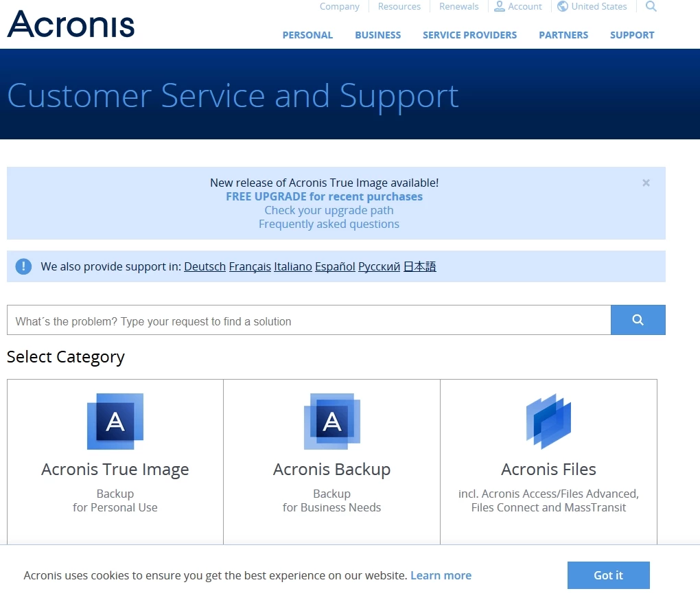Click New release of Acronis True Image text

[x=325, y=183]
